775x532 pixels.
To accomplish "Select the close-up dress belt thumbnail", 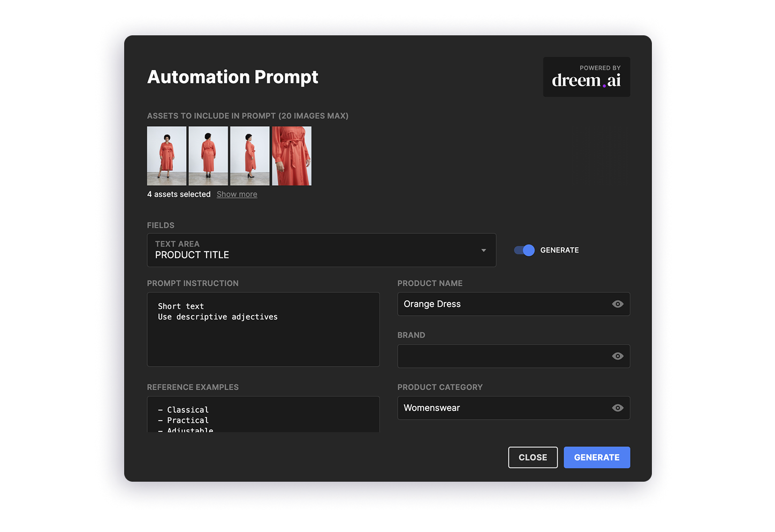I will point(292,156).
